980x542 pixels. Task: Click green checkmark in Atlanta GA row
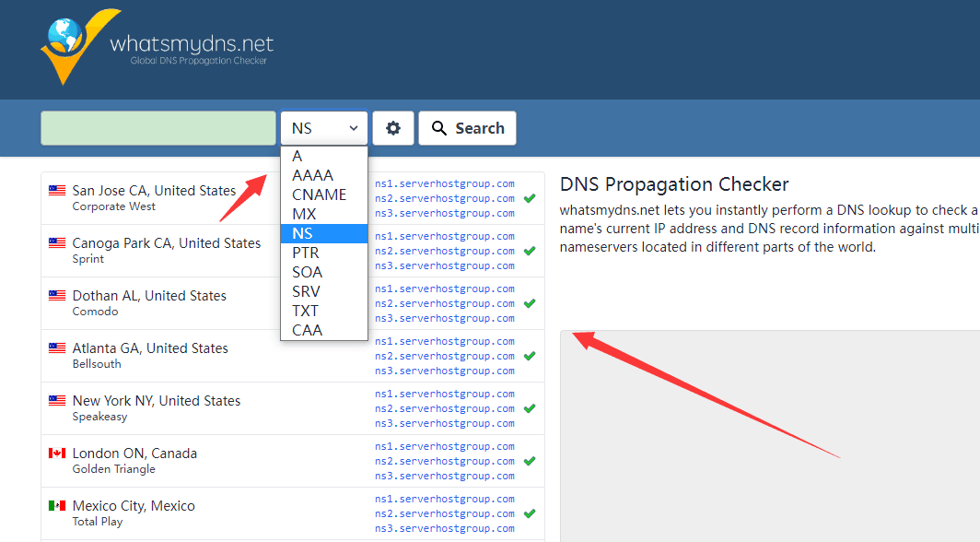[x=530, y=356]
